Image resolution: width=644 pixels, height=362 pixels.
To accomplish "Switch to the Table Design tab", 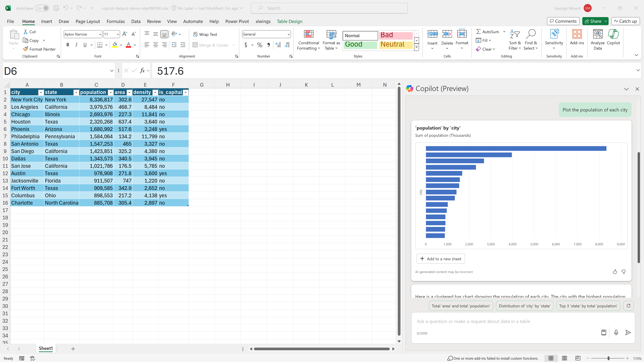I will 289,21.
